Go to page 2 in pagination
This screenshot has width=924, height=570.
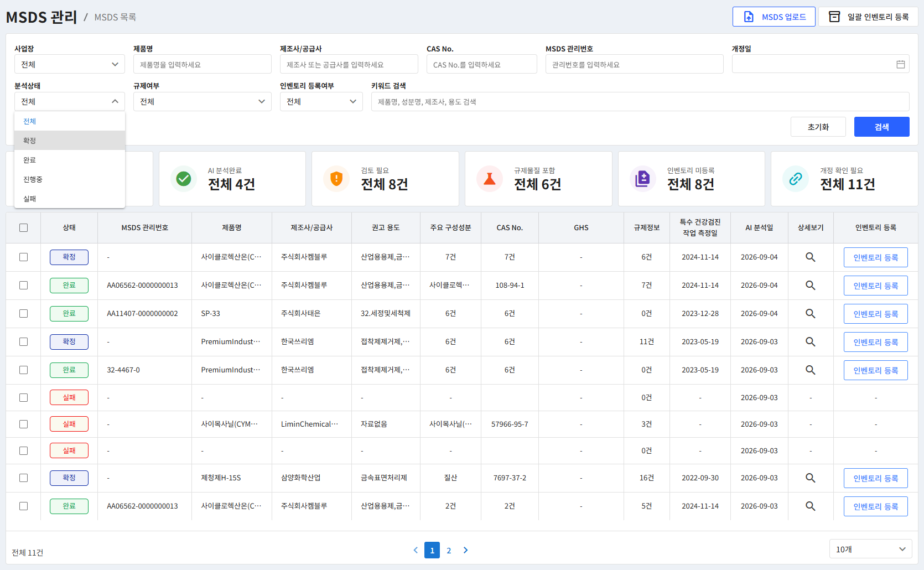pos(449,550)
